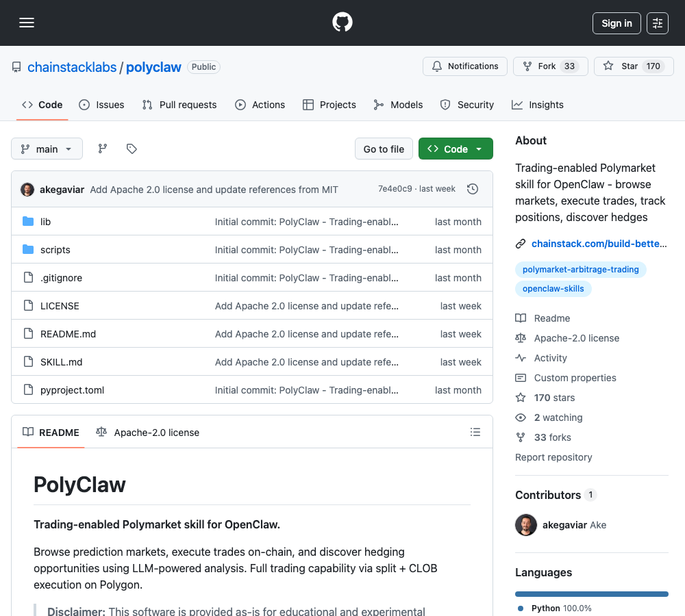Click the branches icon beside main dropdown

point(102,149)
